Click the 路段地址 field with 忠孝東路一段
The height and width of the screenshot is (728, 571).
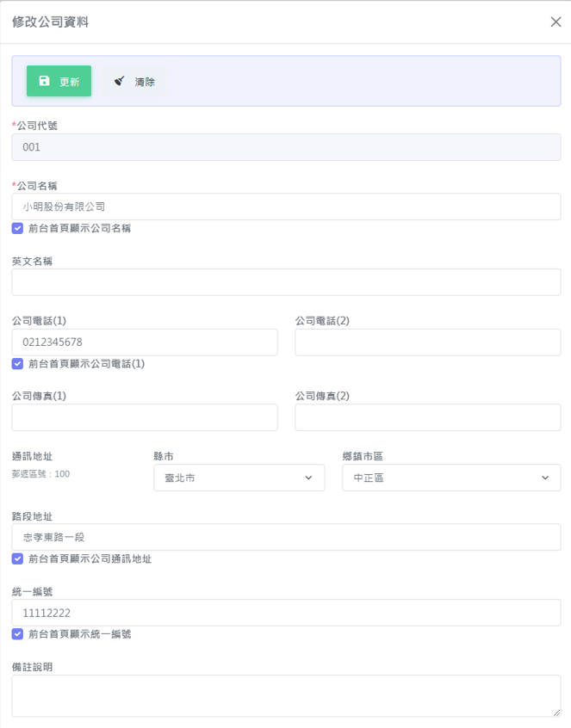[286, 537]
